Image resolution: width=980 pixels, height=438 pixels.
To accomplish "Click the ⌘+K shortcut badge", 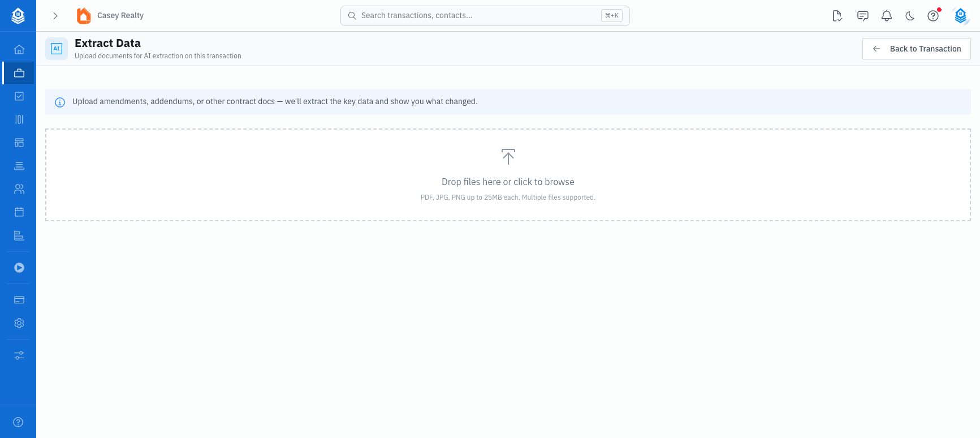I will click(x=612, y=16).
